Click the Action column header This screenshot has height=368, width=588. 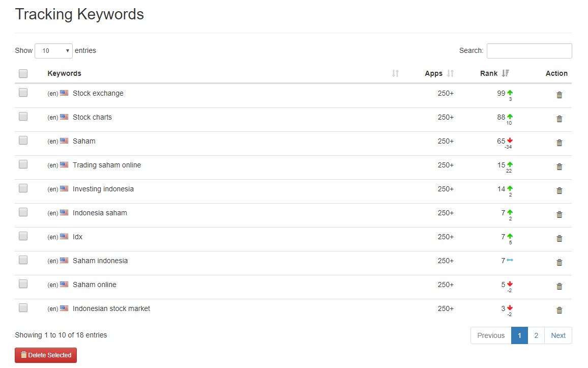click(556, 73)
